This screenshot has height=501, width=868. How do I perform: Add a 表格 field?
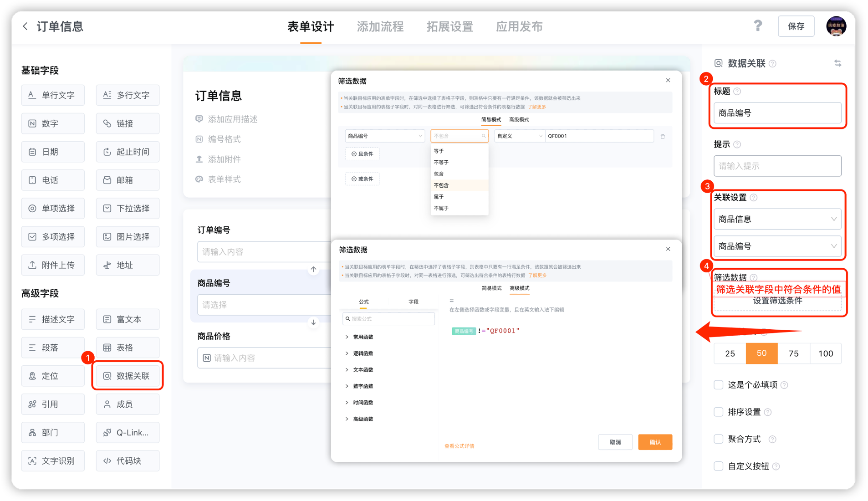click(128, 348)
